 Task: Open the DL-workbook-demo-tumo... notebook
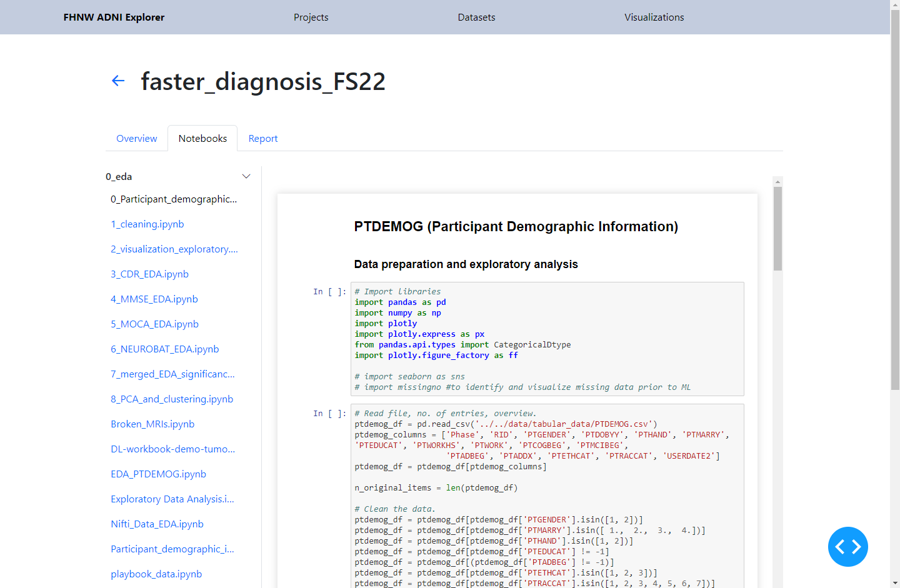tap(173, 449)
